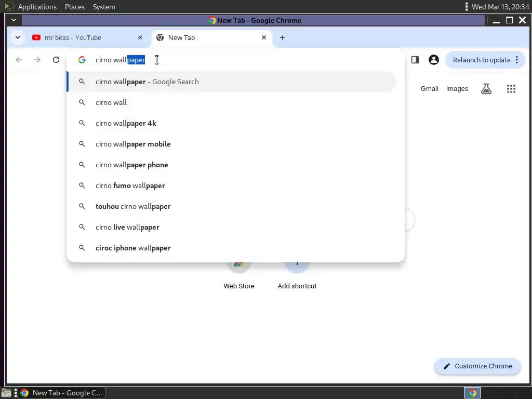Click search icon beside cirno live wallpaper
The width and height of the screenshot is (532, 399).
(82, 228)
